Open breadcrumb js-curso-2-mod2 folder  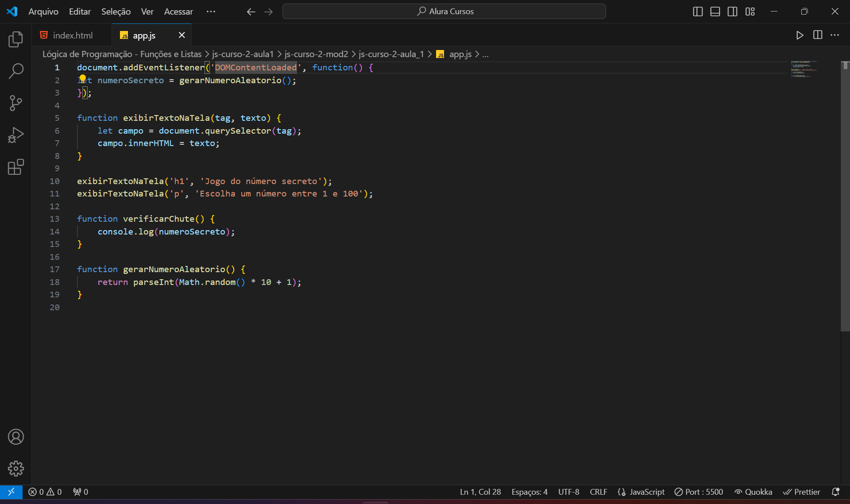316,54
